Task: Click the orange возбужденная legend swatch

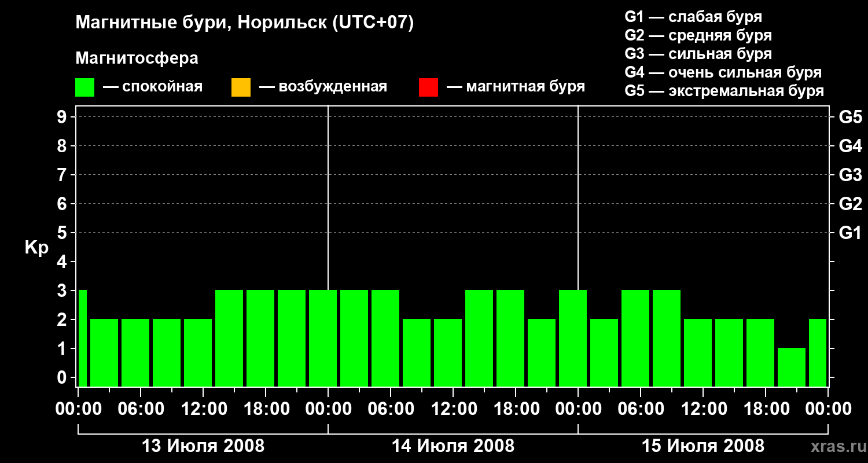Action: point(241,87)
